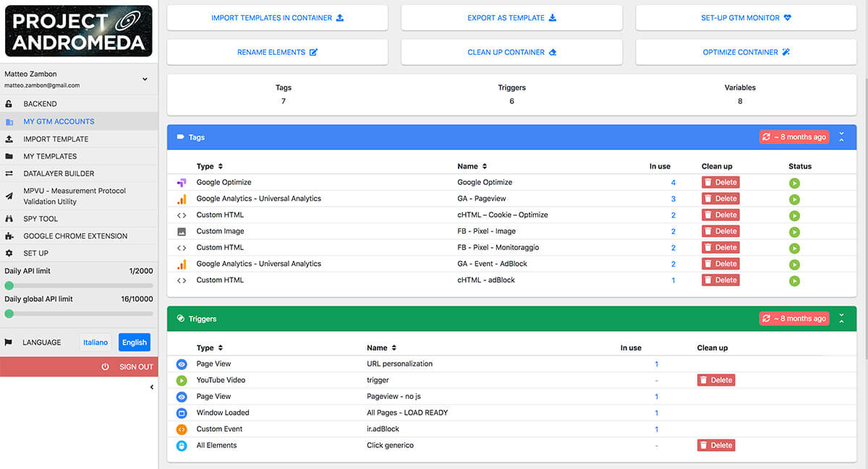868x469 pixels.
Task: Delete the cHTML – Cookie – Optimize tag
Action: point(720,215)
